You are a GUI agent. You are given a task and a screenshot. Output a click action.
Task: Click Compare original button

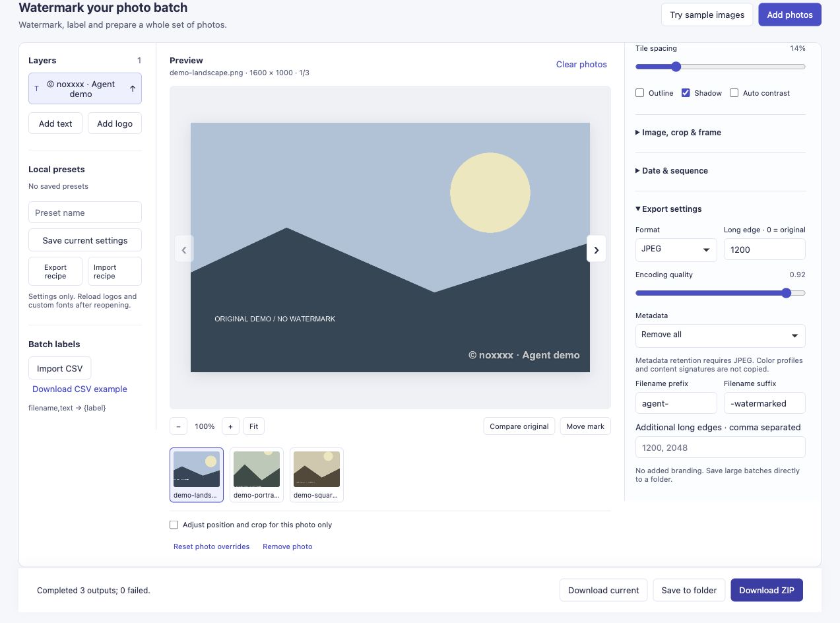[x=519, y=426]
